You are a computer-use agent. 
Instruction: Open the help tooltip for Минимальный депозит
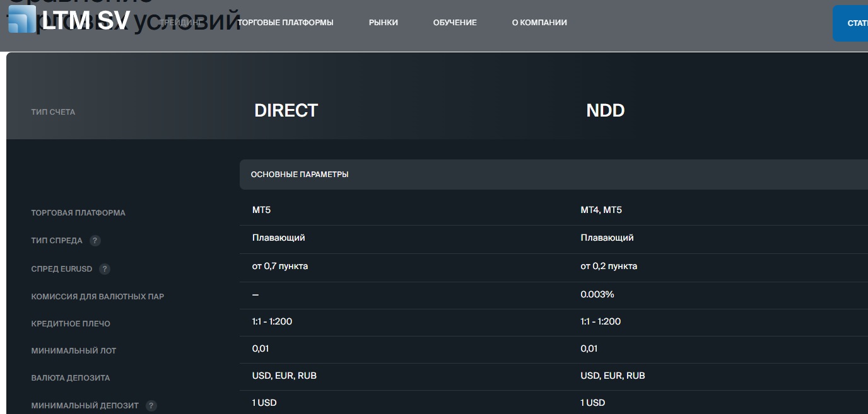[x=150, y=406]
